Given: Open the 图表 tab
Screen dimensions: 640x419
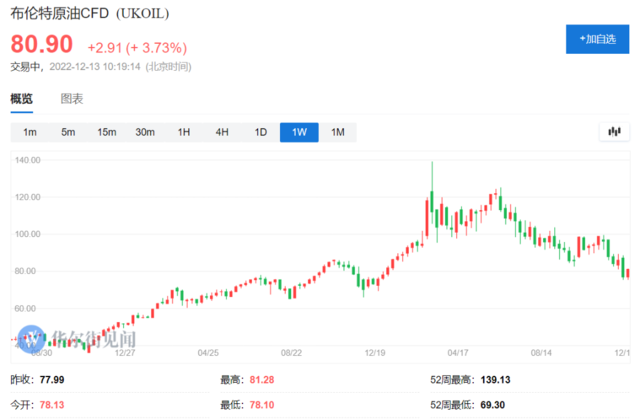Looking at the screenshot, I should tap(72, 99).
